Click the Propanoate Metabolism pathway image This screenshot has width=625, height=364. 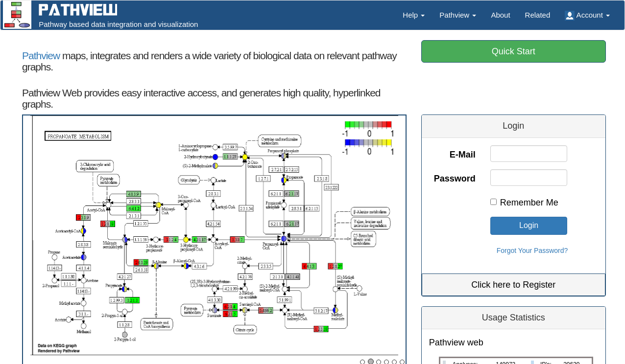[x=215, y=235]
